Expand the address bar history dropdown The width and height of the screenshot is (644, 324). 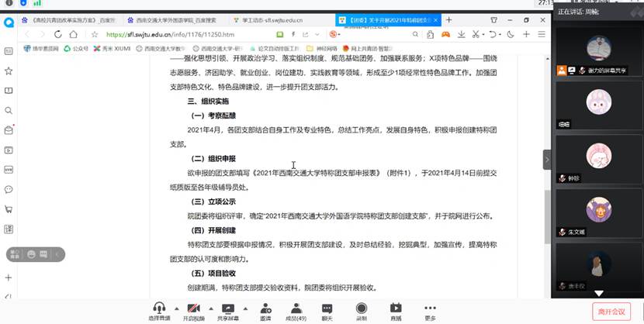click(317, 35)
